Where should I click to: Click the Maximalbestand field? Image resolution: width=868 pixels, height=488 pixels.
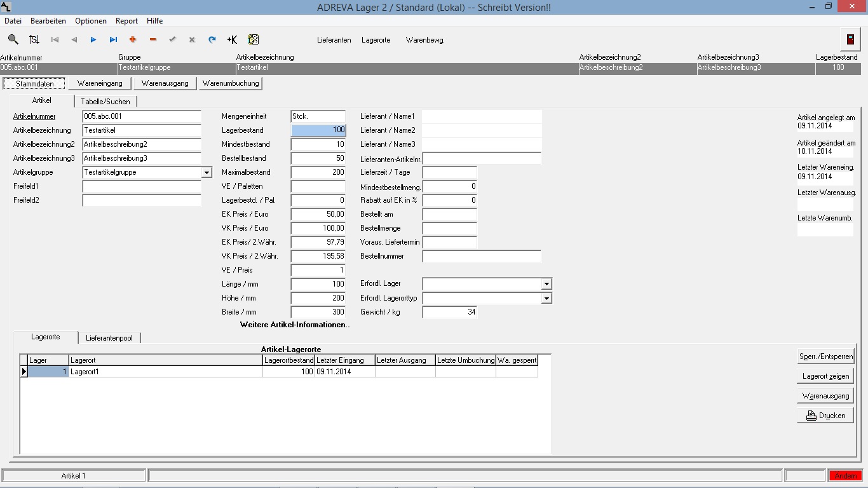click(318, 172)
